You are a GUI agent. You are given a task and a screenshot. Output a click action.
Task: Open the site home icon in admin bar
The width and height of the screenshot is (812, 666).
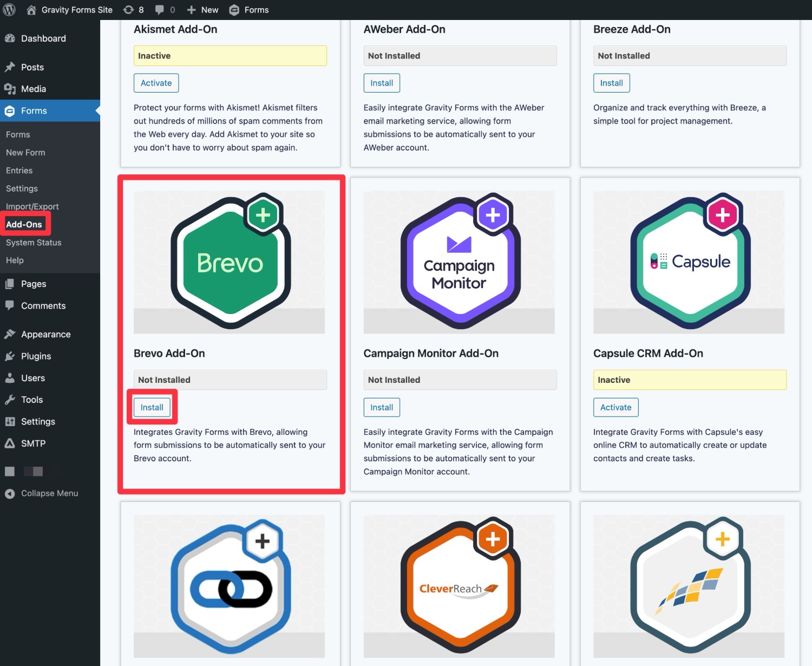(31, 10)
